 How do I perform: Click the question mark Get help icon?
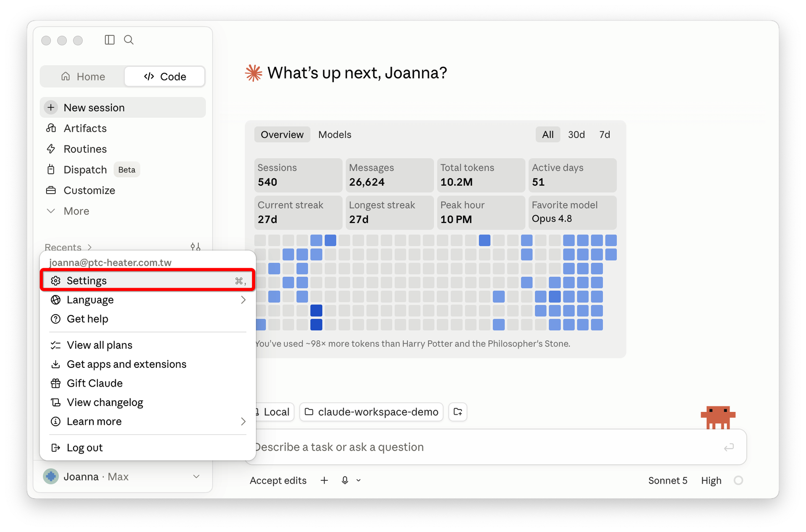tap(55, 319)
